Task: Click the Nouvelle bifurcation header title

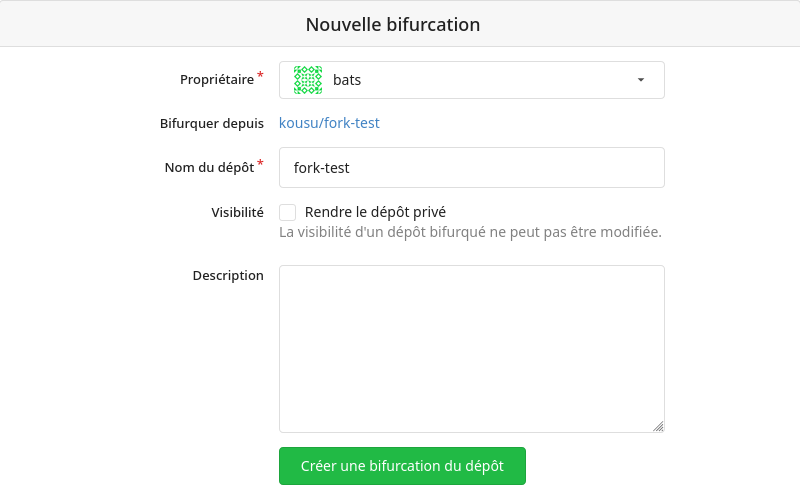Action: click(393, 24)
